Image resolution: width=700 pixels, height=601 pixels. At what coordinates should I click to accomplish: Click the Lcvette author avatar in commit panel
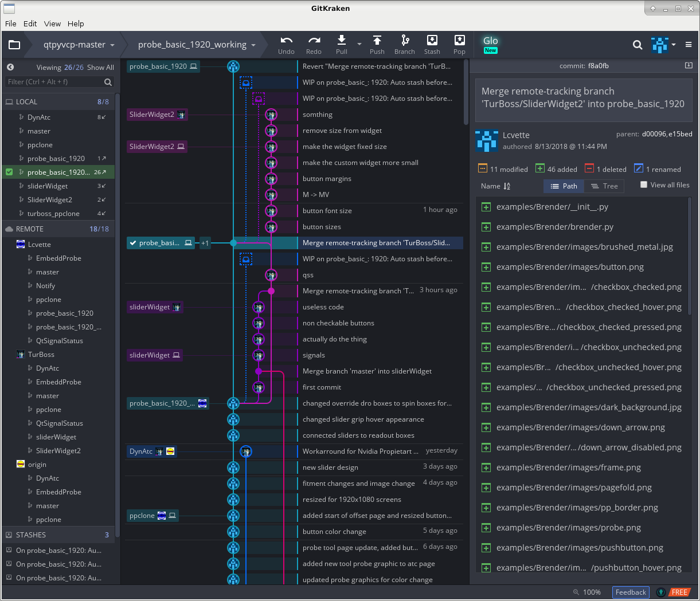486,141
